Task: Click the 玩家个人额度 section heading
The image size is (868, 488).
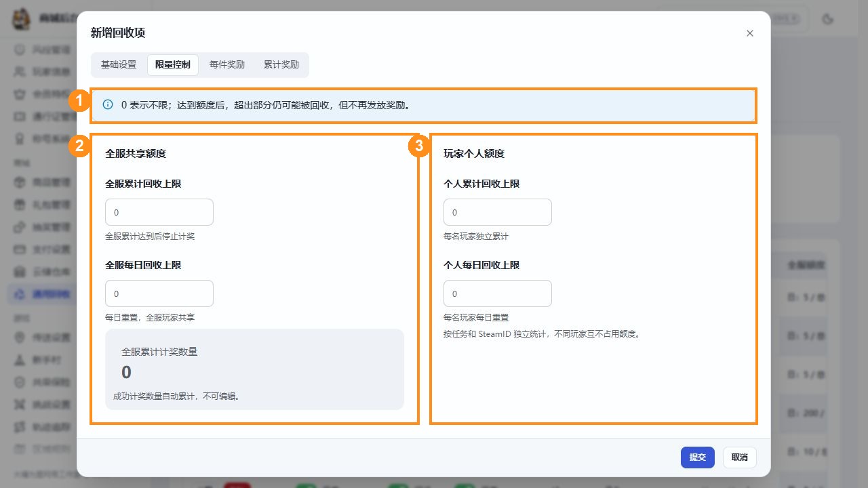Action: pos(474,154)
